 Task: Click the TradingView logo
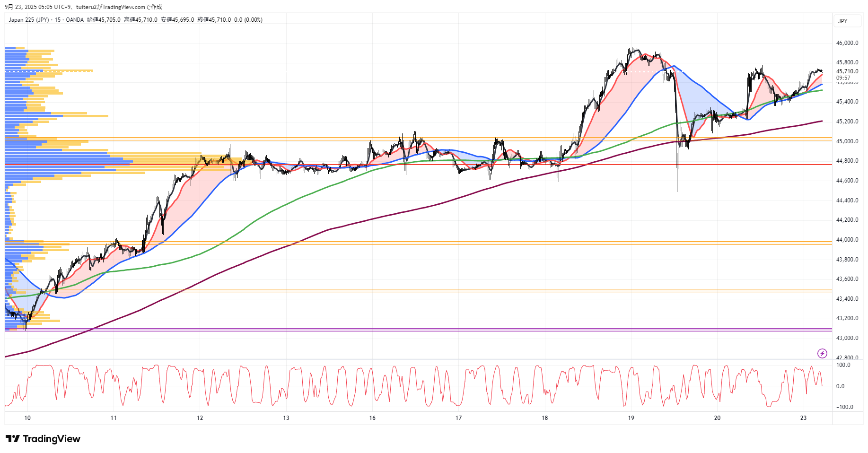point(43,439)
